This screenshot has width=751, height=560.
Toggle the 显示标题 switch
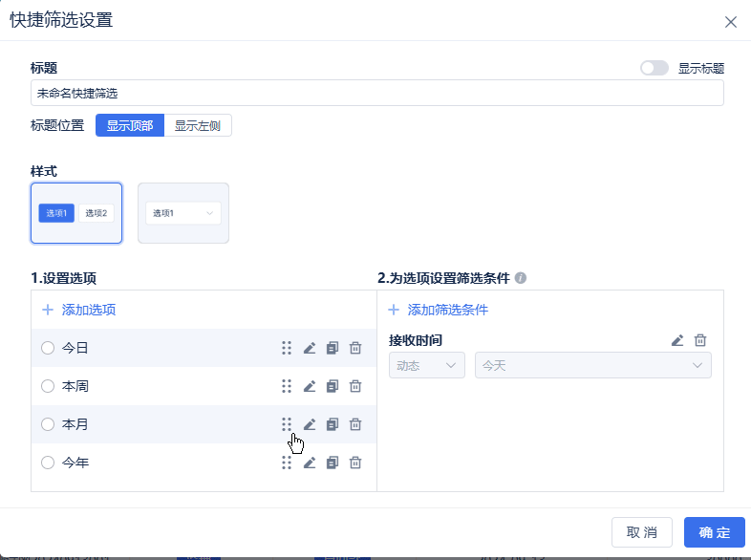[654, 68]
